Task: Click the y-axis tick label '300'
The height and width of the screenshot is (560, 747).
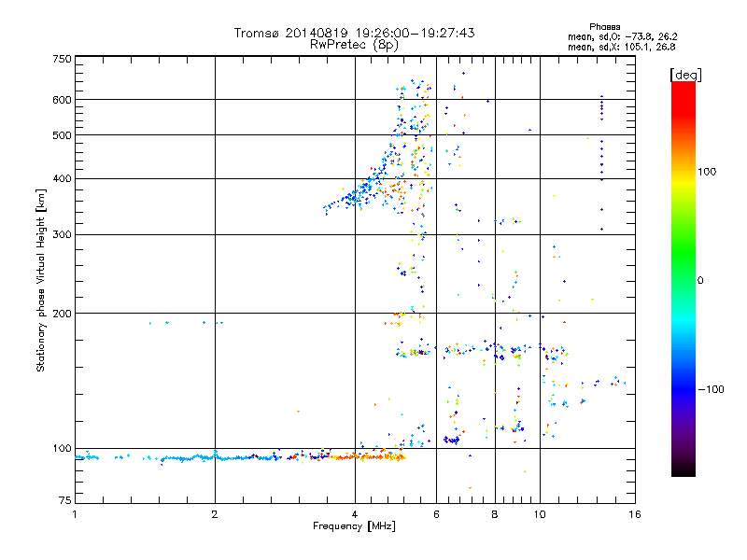Action: click(62, 235)
